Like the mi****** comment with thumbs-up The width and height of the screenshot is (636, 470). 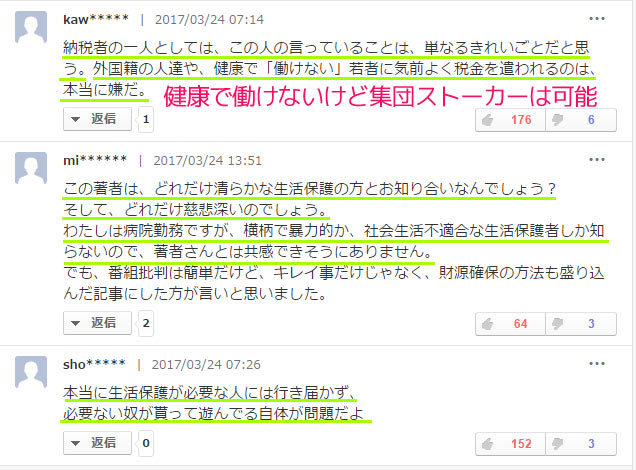(x=488, y=324)
